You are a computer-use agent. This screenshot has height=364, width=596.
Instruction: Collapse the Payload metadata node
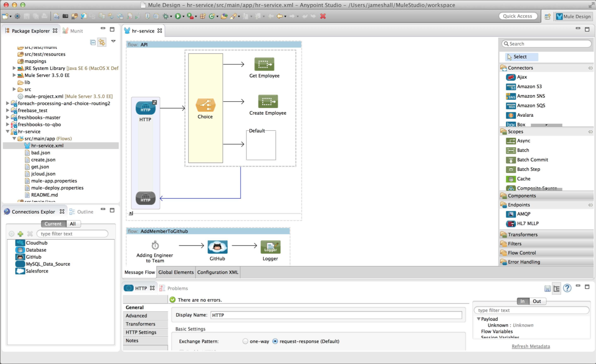(x=479, y=319)
